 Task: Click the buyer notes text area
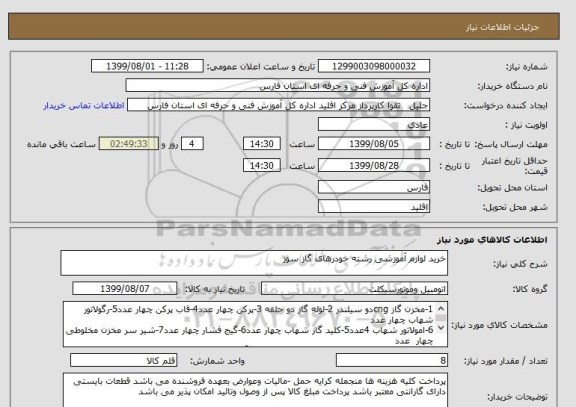pos(255,390)
